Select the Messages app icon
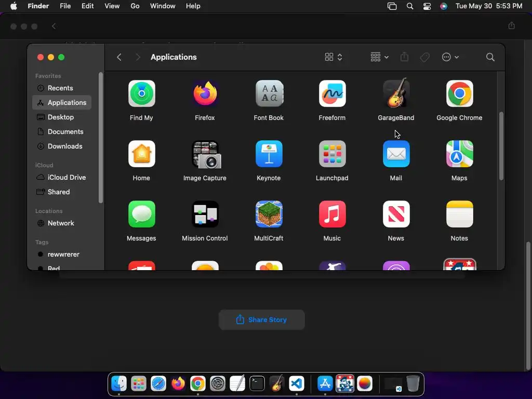This screenshot has height=399, width=532. click(x=141, y=214)
